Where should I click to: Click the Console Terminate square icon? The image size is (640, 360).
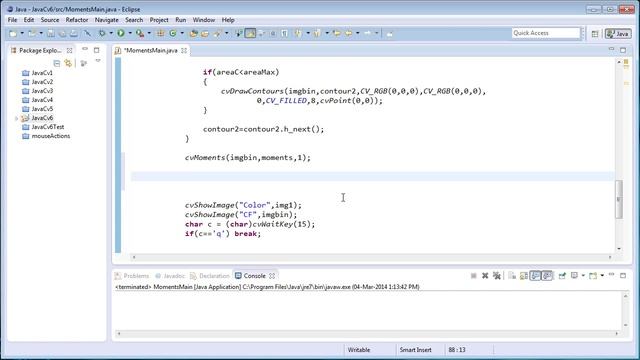pos(473,276)
